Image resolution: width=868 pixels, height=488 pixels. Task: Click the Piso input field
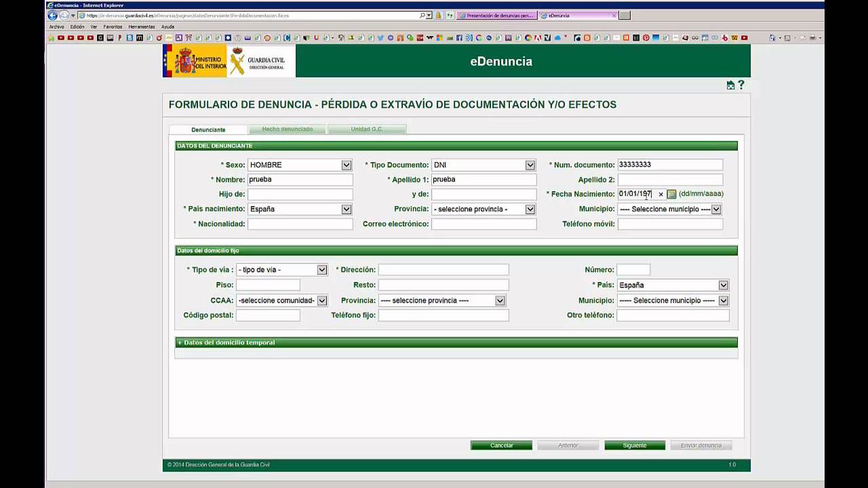pyautogui.click(x=268, y=285)
